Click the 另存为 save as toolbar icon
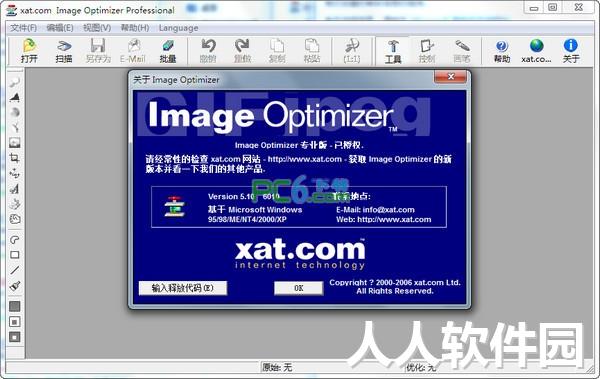Image resolution: width=600 pixels, height=379 pixels. click(x=98, y=51)
